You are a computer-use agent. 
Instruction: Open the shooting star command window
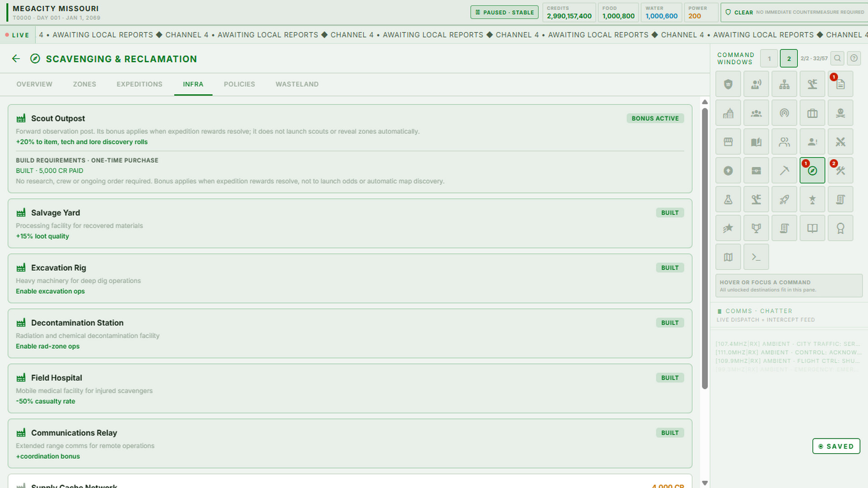pyautogui.click(x=728, y=228)
